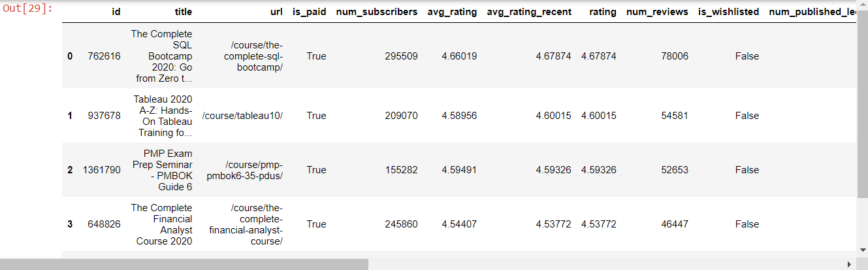Click the 'avg_rating' column header

[x=452, y=12]
